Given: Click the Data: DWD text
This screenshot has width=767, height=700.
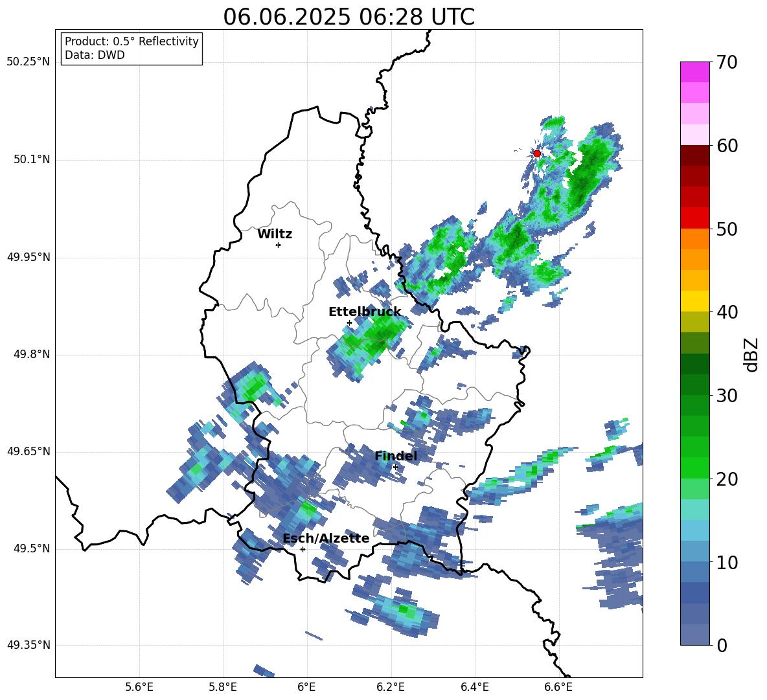Looking at the screenshot, I should (x=95, y=55).
